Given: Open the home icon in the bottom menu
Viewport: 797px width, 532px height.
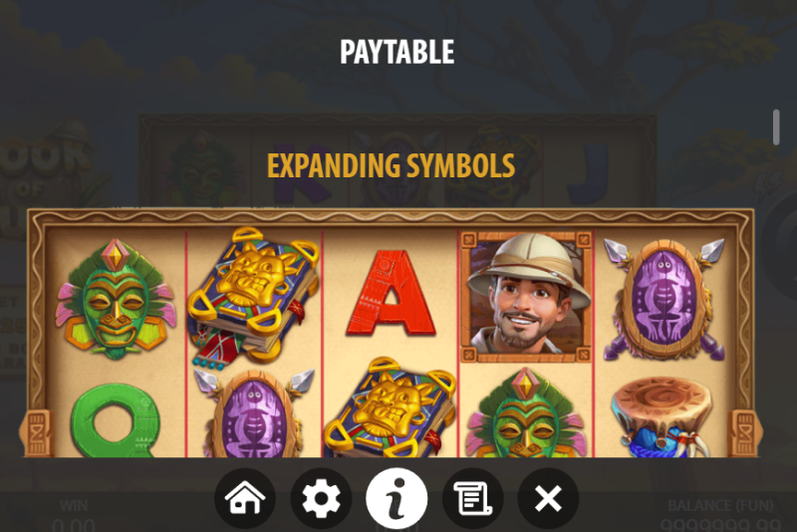Looking at the screenshot, I should 245,498.
